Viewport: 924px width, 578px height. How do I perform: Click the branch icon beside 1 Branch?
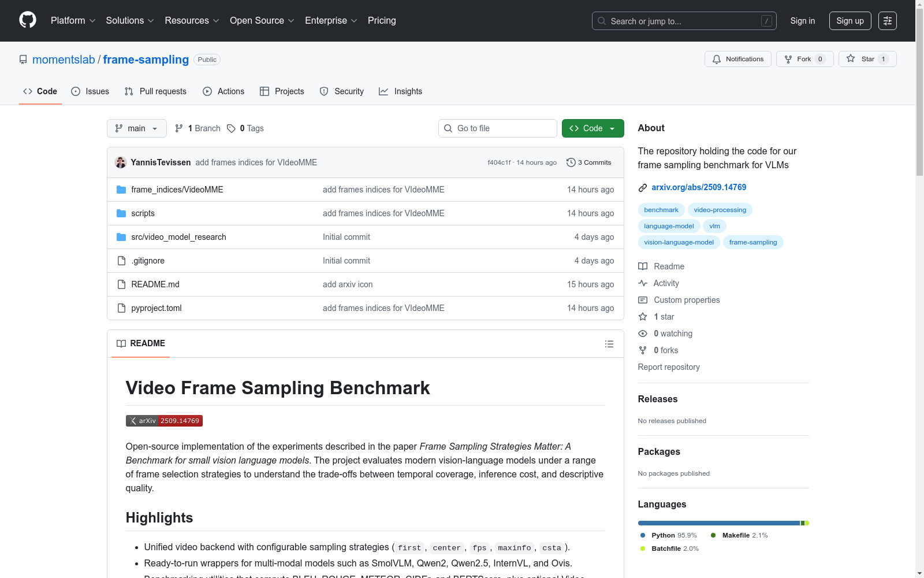point(179,128)
